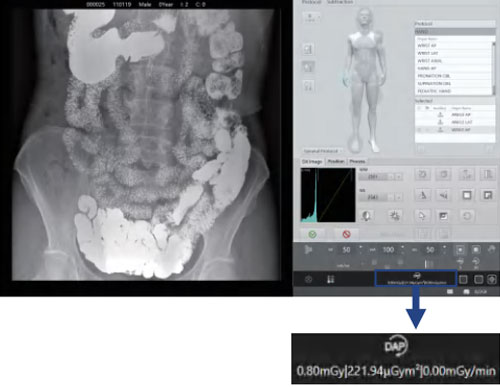The width and height of the screenshot is (500, 387).
Task: Click the rotate image icon
Action: point(422,174)
